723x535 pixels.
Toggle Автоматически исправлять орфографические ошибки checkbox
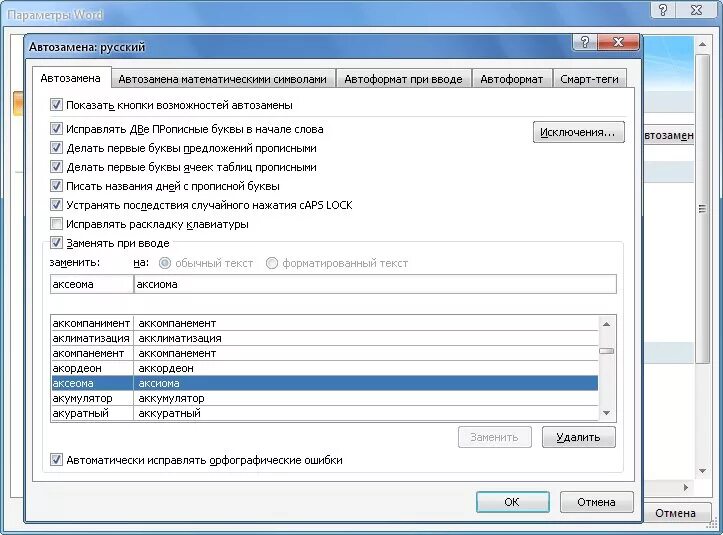(x=56, y=460)
